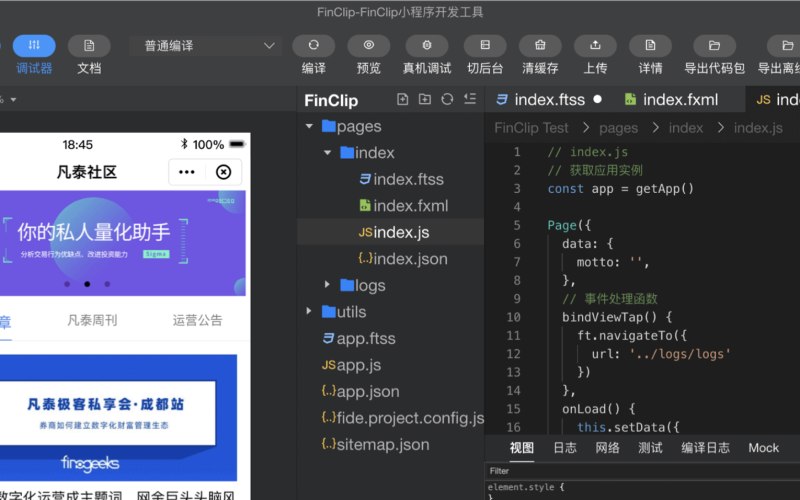Click FinClip Test in the breadcrumb
Image resolution: width=800 pixels, height=500 pixels.
531,128
